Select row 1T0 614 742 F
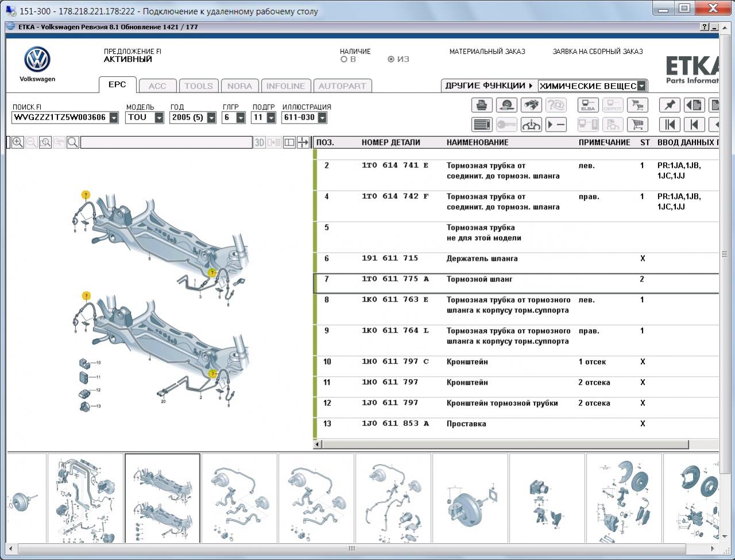This screenshot has width=735, height=560. [x=517, y=206]
